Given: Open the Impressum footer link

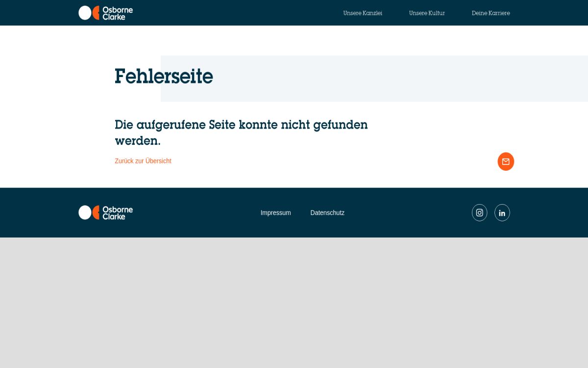Looking at the screenshot, I should click(x=275, y=213).
